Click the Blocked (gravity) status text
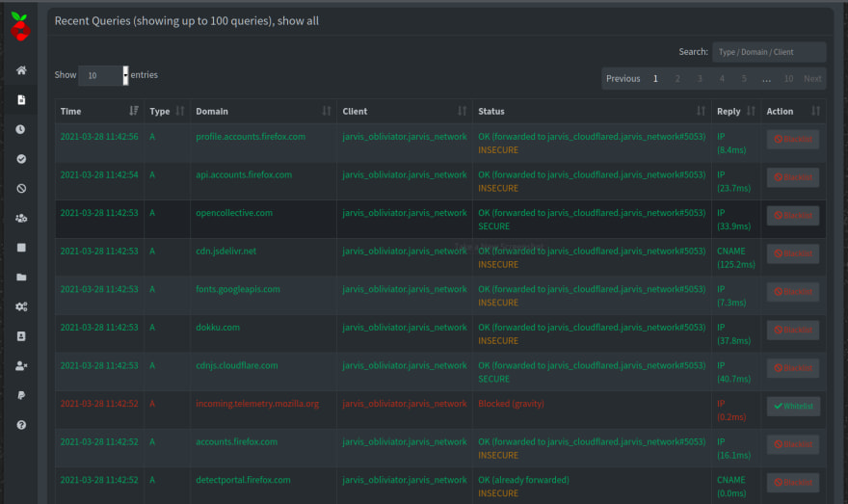 coord(511,404)
